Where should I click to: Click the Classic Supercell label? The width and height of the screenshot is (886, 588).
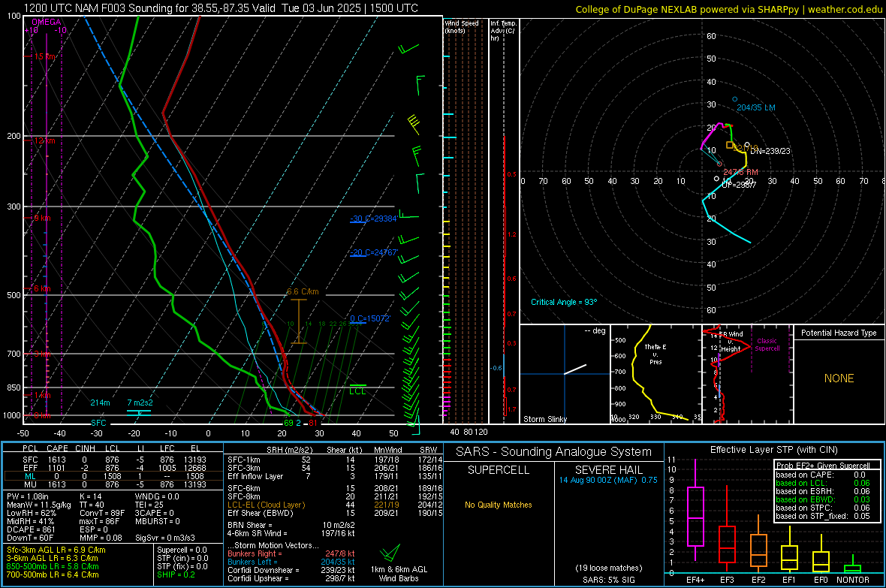click(767, 345)
